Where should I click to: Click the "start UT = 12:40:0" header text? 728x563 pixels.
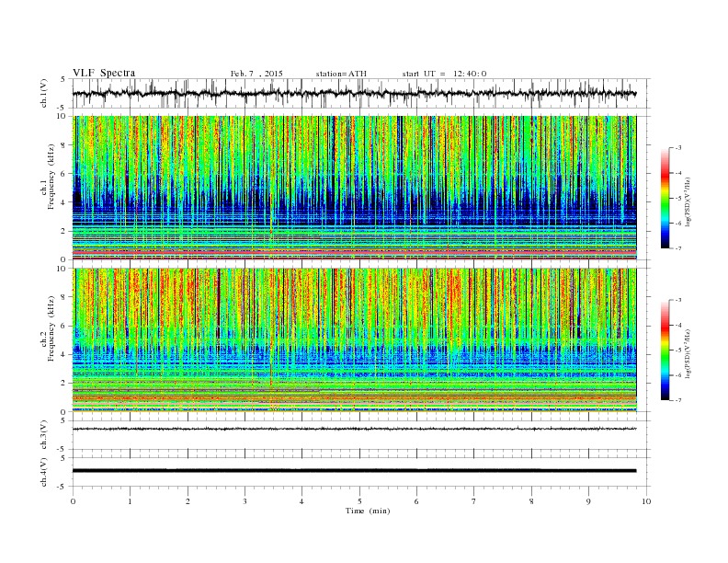(x=444, y=74)
